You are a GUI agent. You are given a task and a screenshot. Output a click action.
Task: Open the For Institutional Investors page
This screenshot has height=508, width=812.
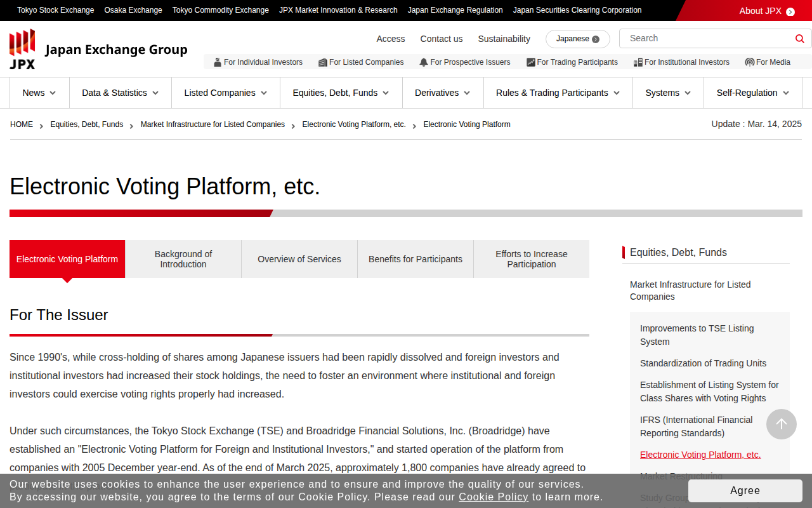pyautogui.click(x=681, y=62)
